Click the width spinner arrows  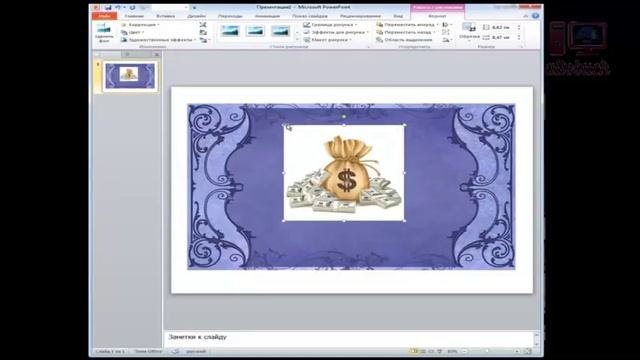coord(519,38)
